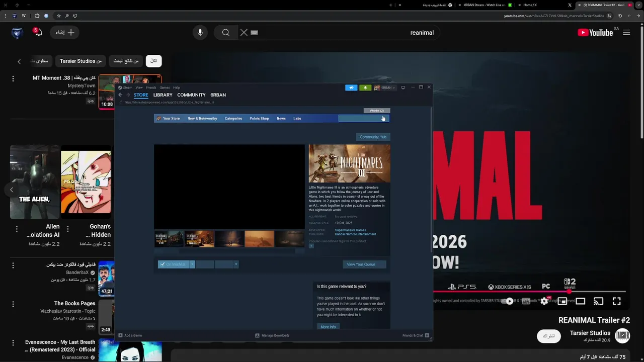Viewport: 644px width, 362px height.
Task: Toggle YouTube subtitles captions button
Action: pyautogui.click(x=526, y=301)
